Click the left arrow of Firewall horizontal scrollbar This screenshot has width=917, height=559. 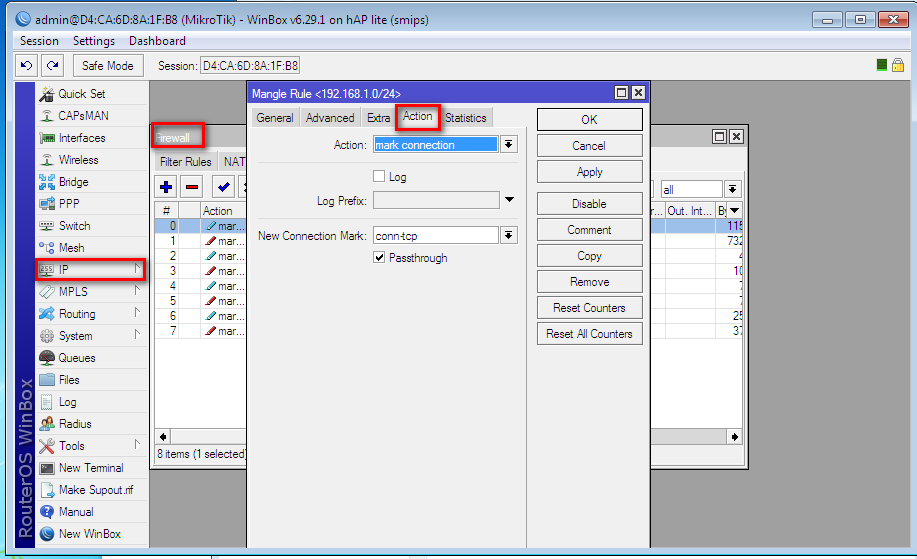163,437
